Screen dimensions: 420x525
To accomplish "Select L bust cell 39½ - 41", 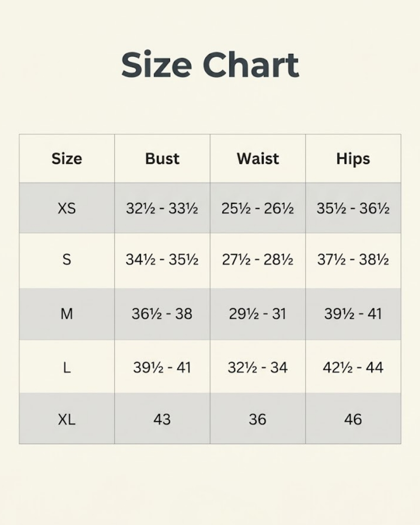I will coord(162,367).
